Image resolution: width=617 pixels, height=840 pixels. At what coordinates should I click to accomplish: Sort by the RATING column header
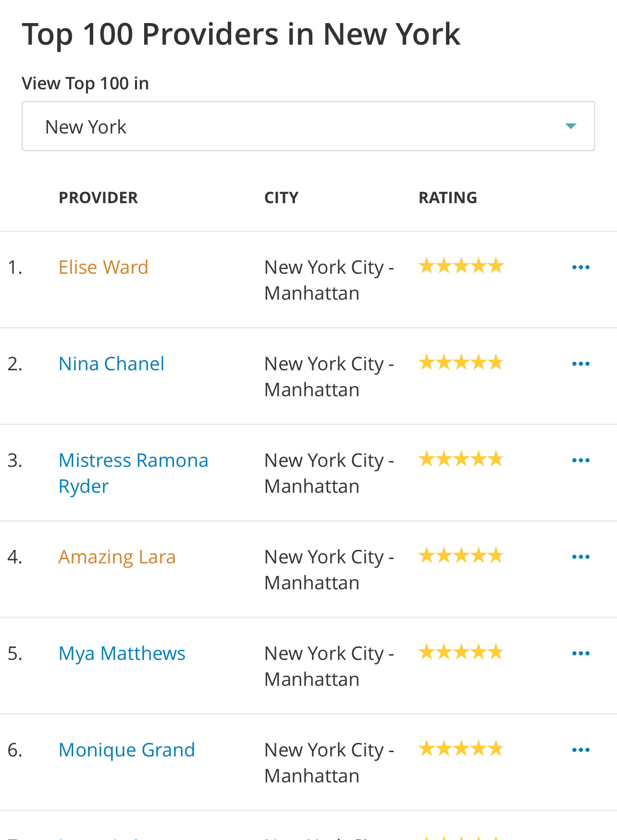(448, 197)
